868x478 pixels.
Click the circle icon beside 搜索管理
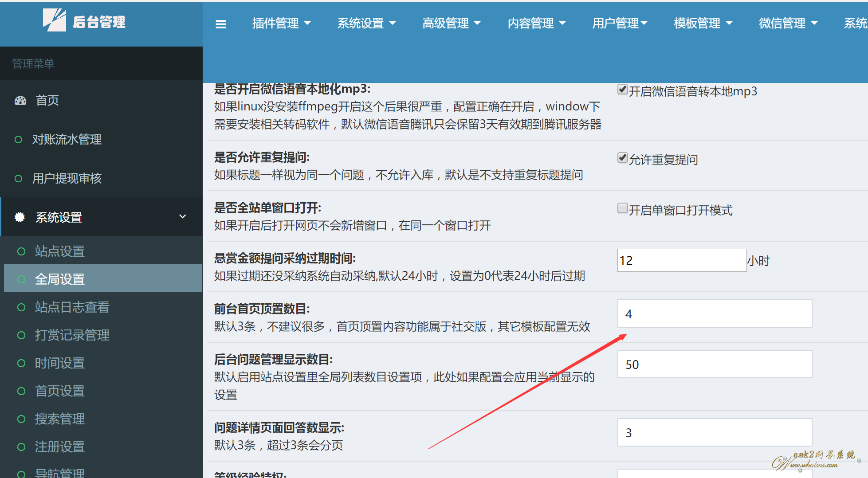pos(21,419)
